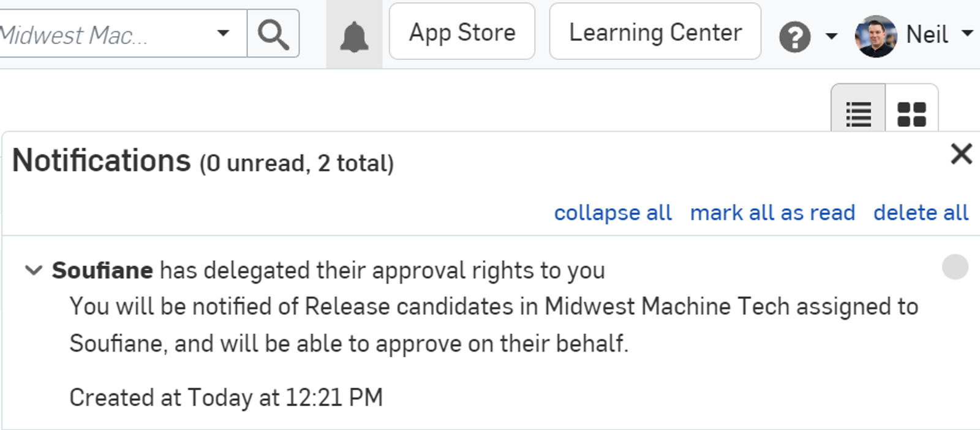Screen dimensions: 980x430
Task: Click the notifications bell icon
Action: (x=353, y=36)
